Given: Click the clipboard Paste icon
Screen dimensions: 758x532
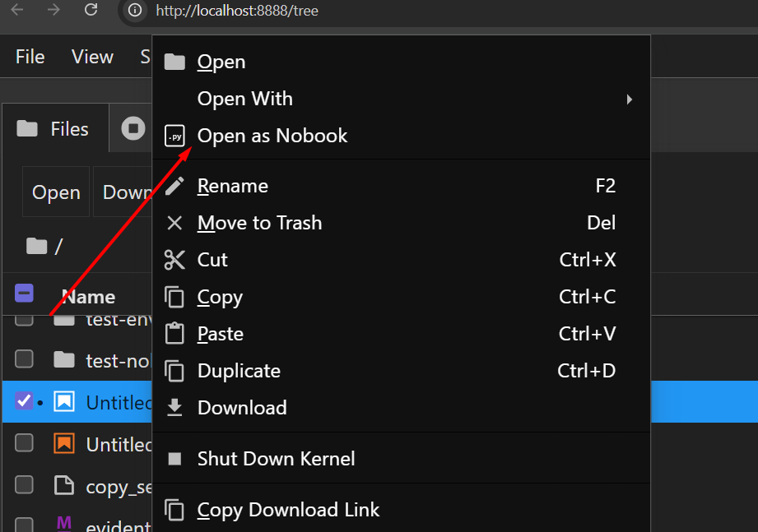Looking at the screenshot, I should (174, 334).
